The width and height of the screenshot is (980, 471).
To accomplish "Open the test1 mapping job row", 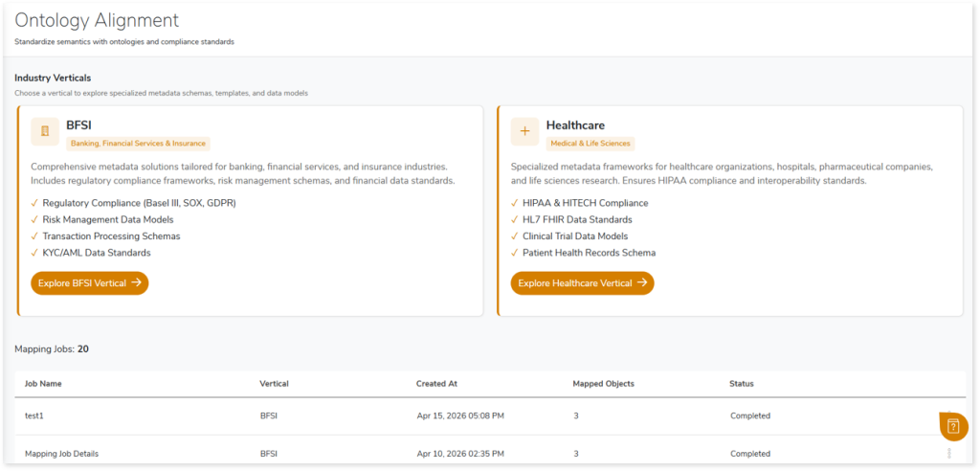I will pyautogui.click(x=36, y=416).
